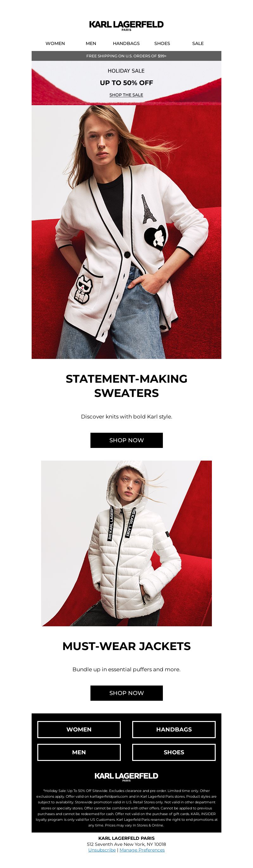Image resolution: width=253 pixels, height=868 pixels.
Task: Open the Manage Preferences link
Action: click(142, 850)
